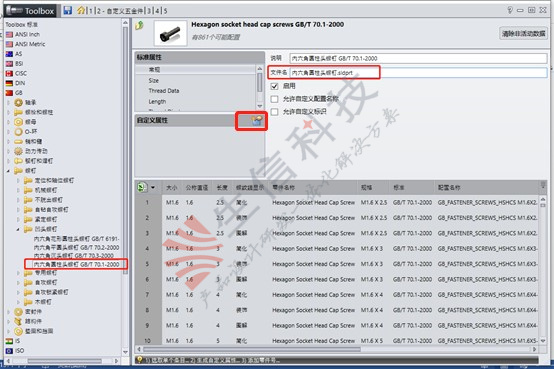Click the standard properties list scrollbar down arrow
This screenshot has width=554, height=369.
coord(260,106)
